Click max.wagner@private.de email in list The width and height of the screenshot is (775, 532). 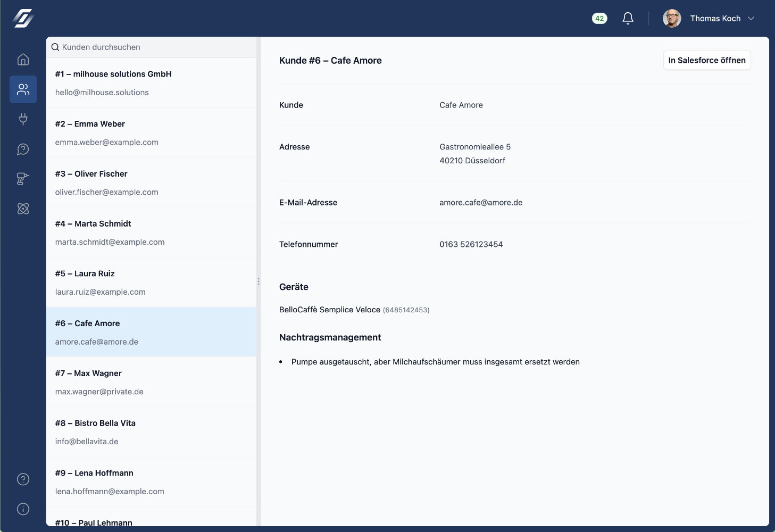pyautogui.click(x=99, y=392)
